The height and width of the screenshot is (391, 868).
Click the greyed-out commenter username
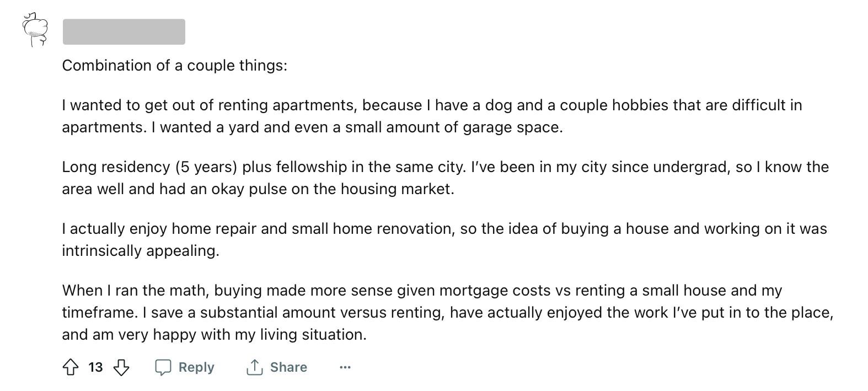124,31
